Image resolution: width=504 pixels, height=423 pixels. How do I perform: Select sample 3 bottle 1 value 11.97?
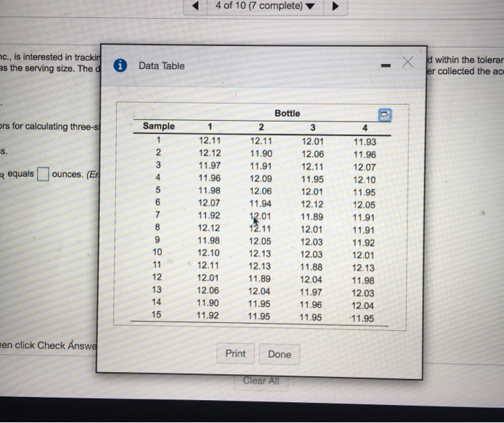tap(210, 165)
